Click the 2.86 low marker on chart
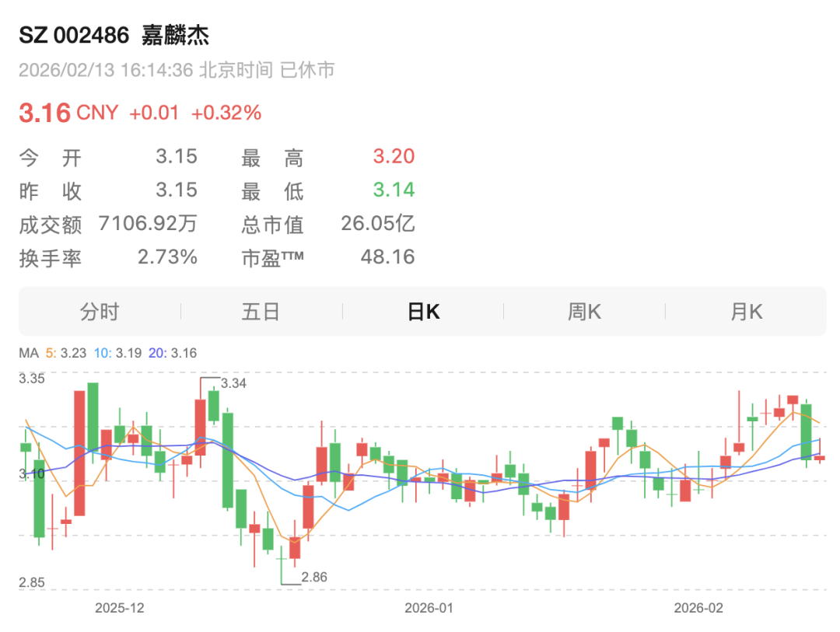840x632 pixels. point(314,578)
